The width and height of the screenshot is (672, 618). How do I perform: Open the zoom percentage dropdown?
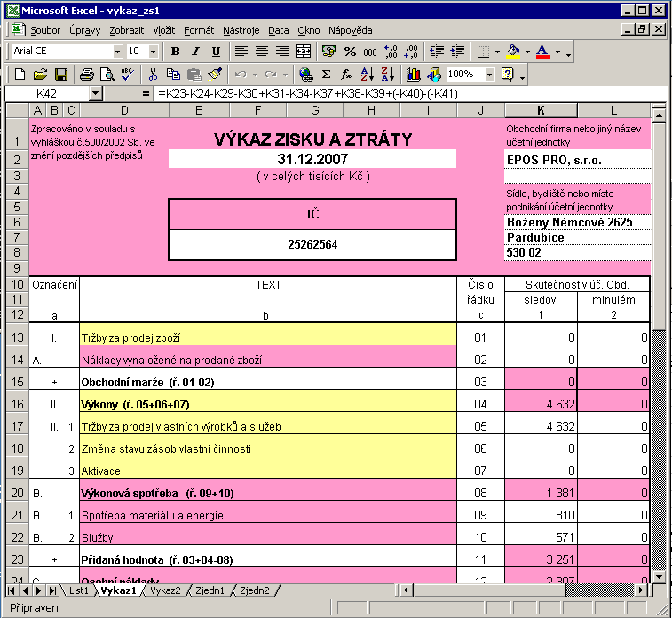[x=490, y=75]
